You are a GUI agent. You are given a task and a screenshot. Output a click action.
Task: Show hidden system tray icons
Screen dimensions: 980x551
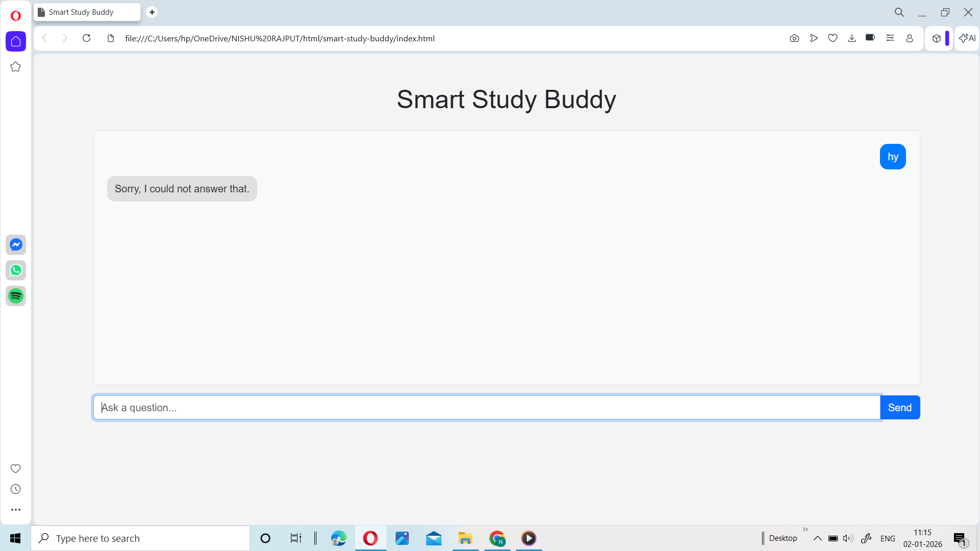click(x=817, y=538)
